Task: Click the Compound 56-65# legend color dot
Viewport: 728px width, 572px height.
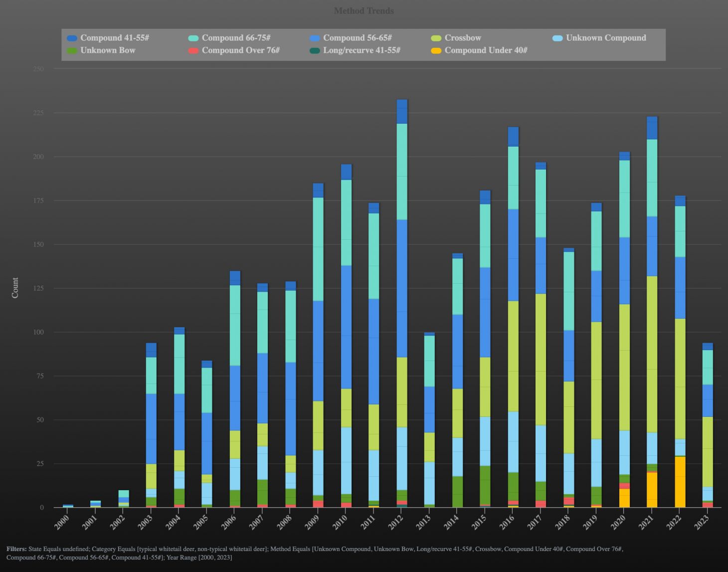Action: (x=315, y=37)
